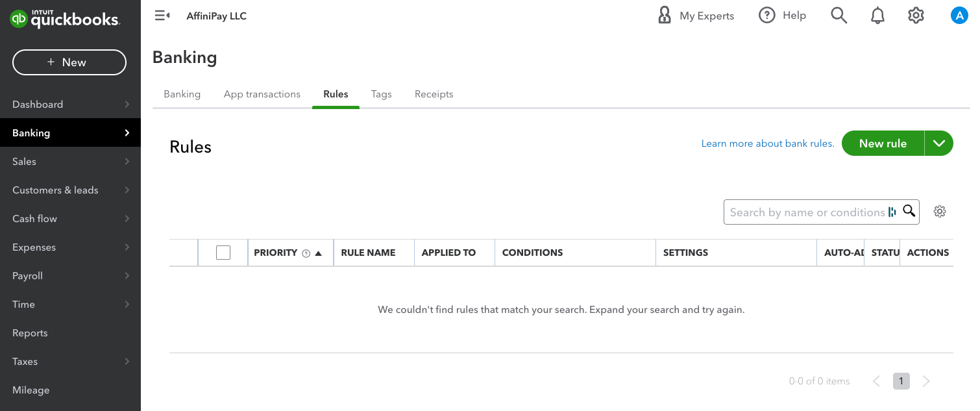980x411 pixels.
Task: Click the New rule button
Action: (x=883, y=143)
